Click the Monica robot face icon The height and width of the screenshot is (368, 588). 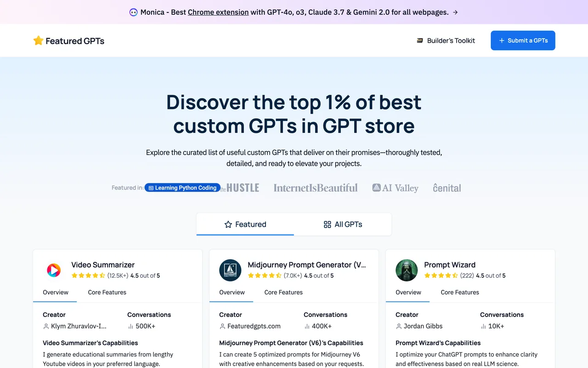[134, 12]
